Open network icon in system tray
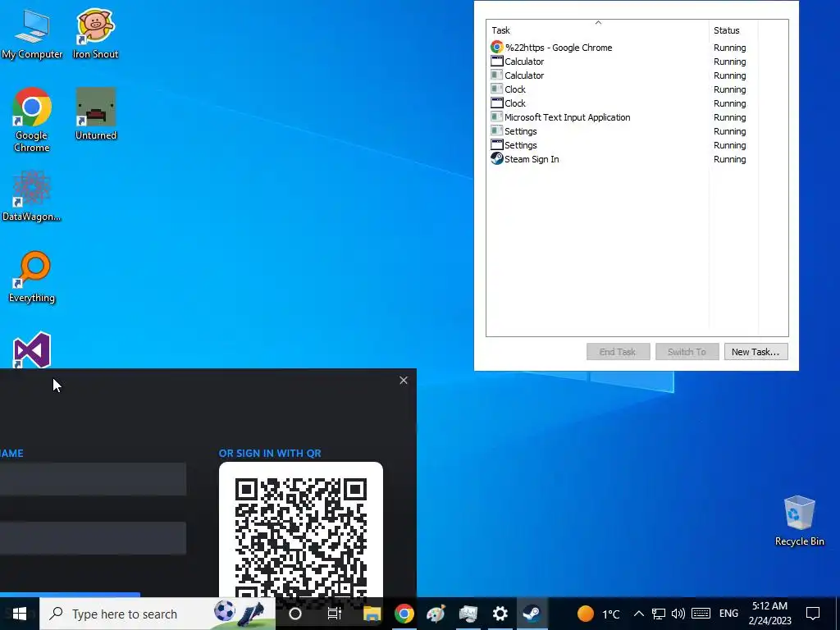Viewport: 840px width, 630px height. [x=659, y=614]
